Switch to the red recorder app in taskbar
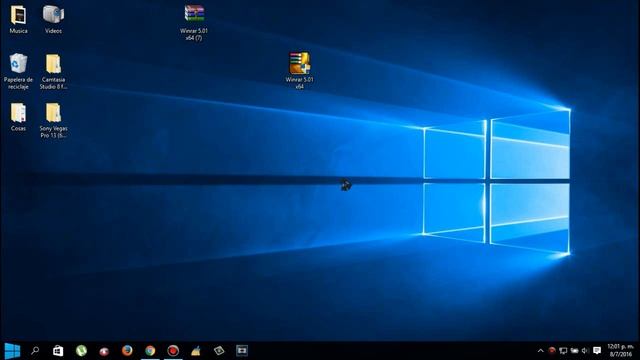This screenshot has width=640, height=360. point(173,351)
